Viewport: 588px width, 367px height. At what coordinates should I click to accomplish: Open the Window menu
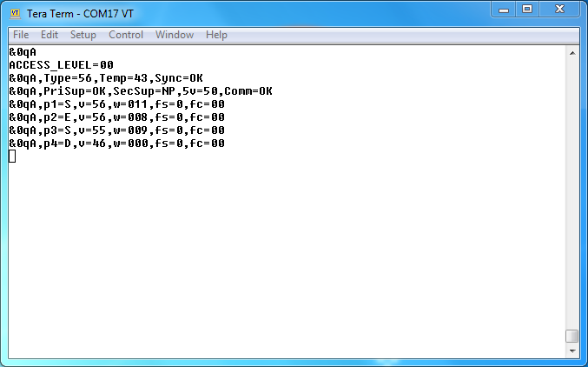pyautogui.click(x=175, y=35)
